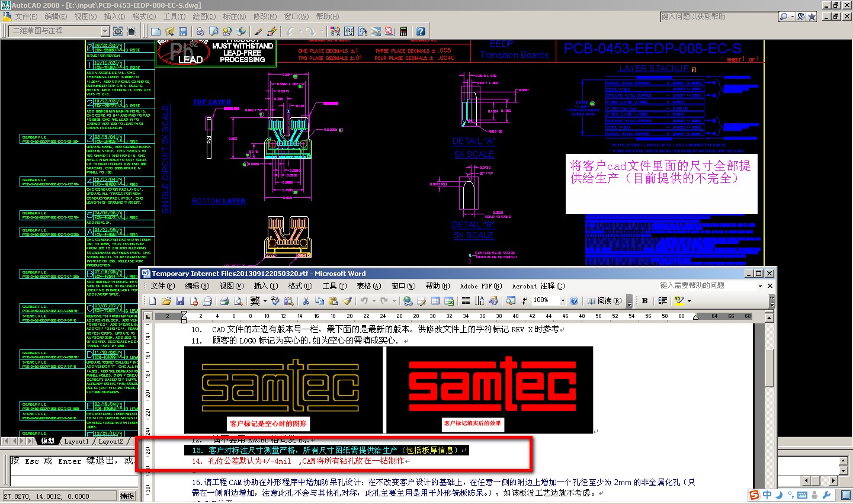Click Word 阅读(R) reading layout button
This screenshot has height=504, width=853.
click(x=604, y=301)
